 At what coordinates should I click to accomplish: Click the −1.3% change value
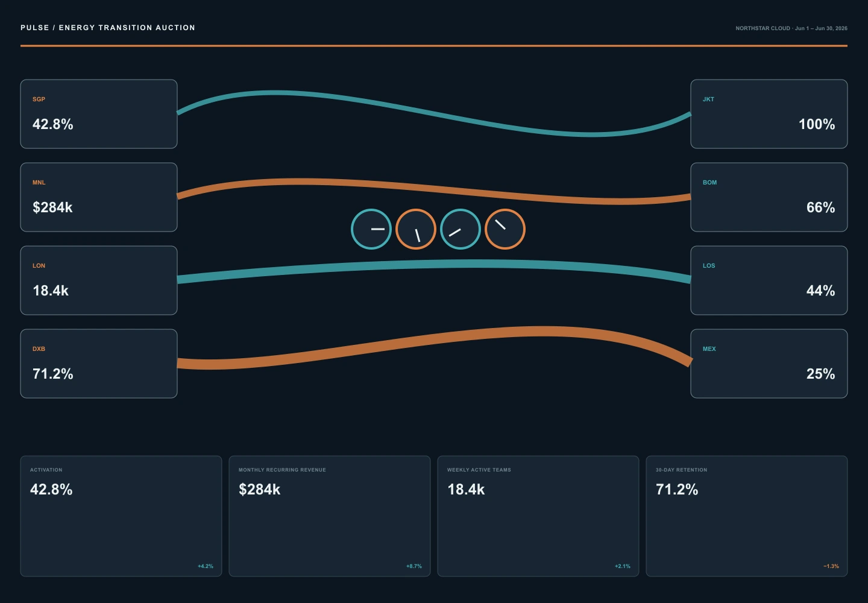pos(831,566)
